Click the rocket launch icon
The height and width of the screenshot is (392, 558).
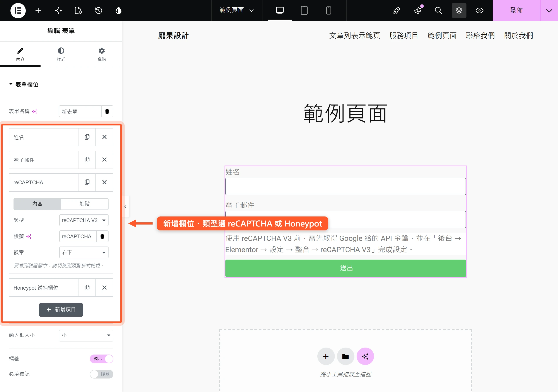(x=397, y=10)
